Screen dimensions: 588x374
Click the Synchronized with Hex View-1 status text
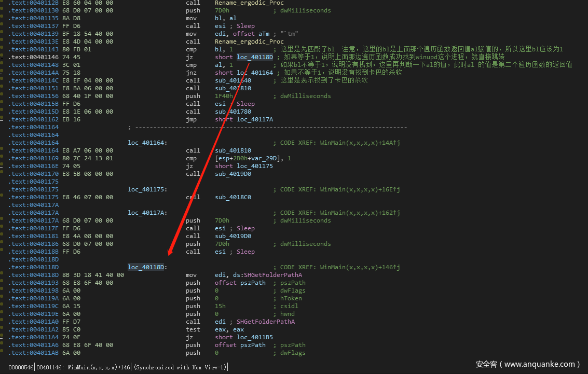click(180, 367)
